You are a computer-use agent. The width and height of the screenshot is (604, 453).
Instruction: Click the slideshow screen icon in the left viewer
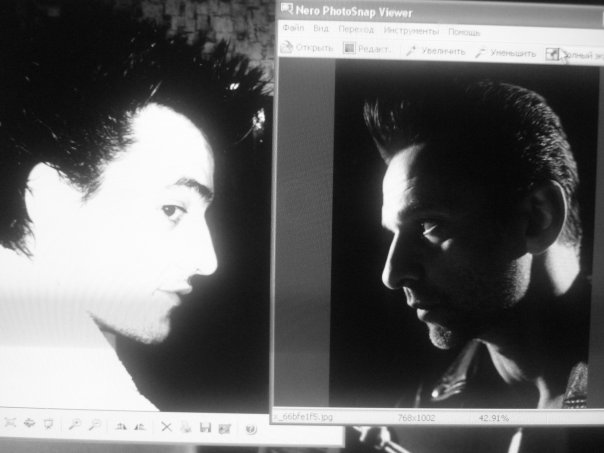tap(48, 424)
